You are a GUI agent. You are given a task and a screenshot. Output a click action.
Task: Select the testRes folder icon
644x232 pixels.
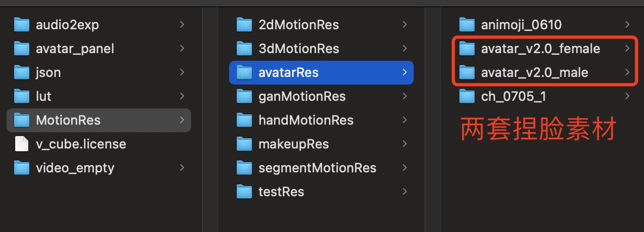[x=244, y=191]
